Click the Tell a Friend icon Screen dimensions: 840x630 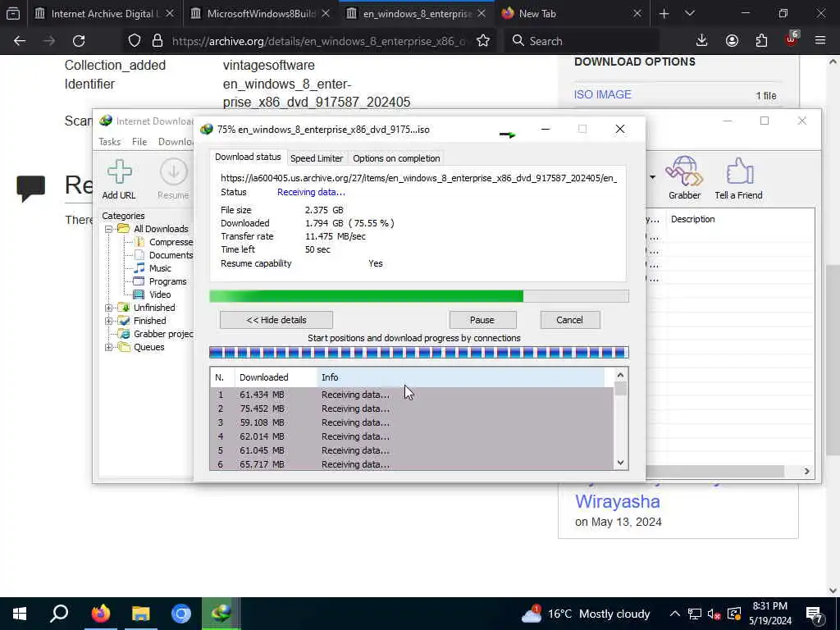pos(738,178)
